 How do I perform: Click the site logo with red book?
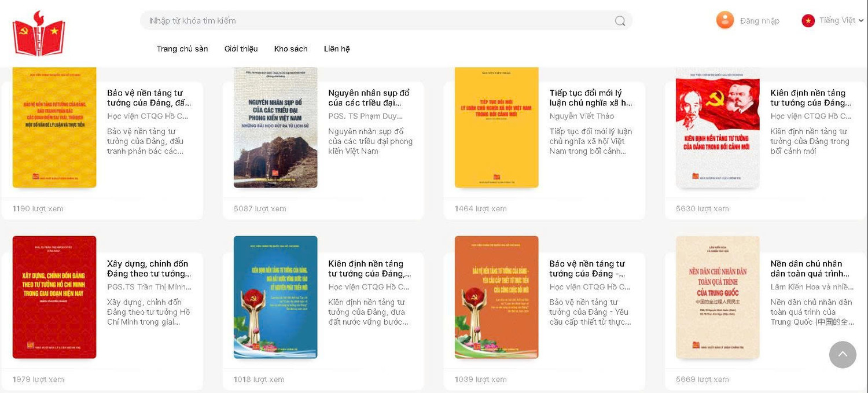[x=39, y=34]
